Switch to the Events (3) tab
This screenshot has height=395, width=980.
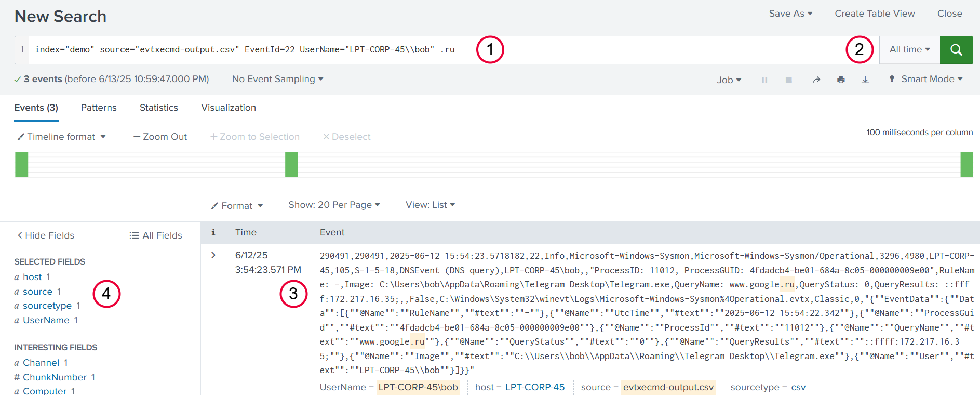pyautogui.click(x=36, y=108)
